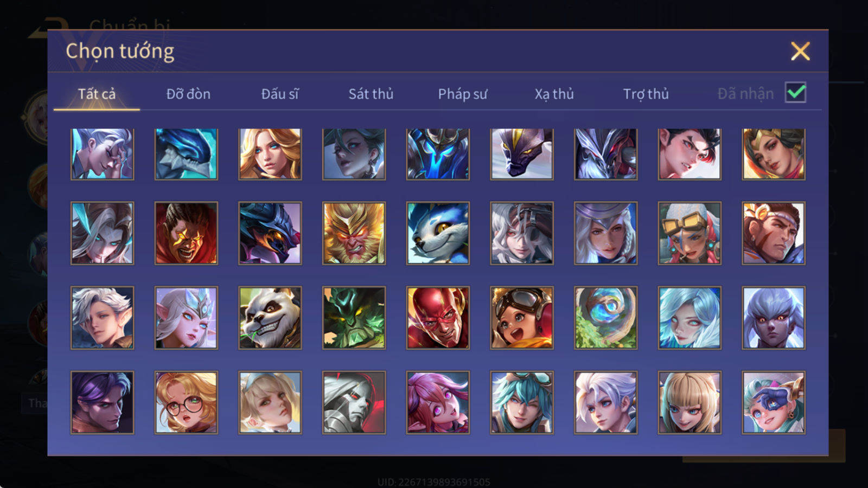This screenshot has width=868, height=488.
Task: Uncheck the Đã nhận checkbox
Action: pyautogui.click(x=795, y=93)
